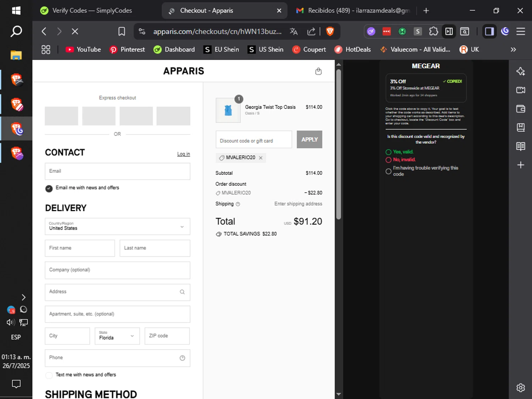Share this page via share icon
The width and height of the screenshot is (532, 399).
pos(311,32)
